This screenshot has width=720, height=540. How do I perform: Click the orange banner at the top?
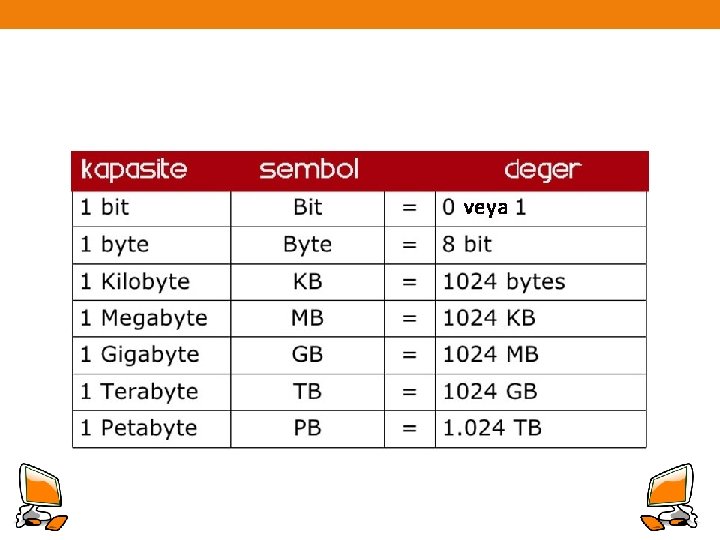click(360, 14)
